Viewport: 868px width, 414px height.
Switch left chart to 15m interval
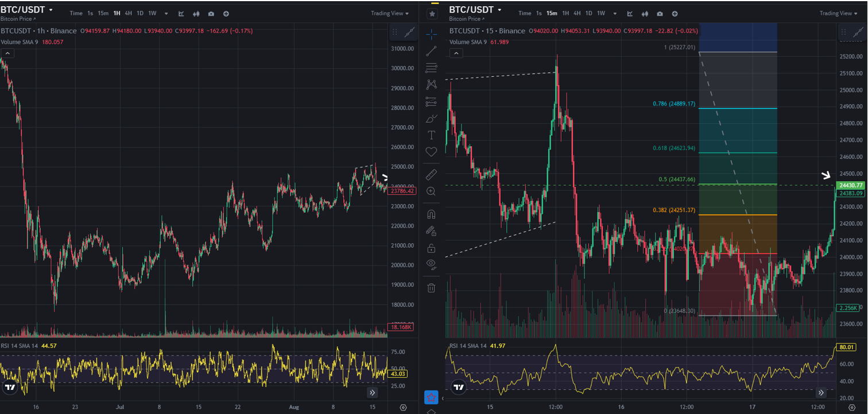coord(103,13)
